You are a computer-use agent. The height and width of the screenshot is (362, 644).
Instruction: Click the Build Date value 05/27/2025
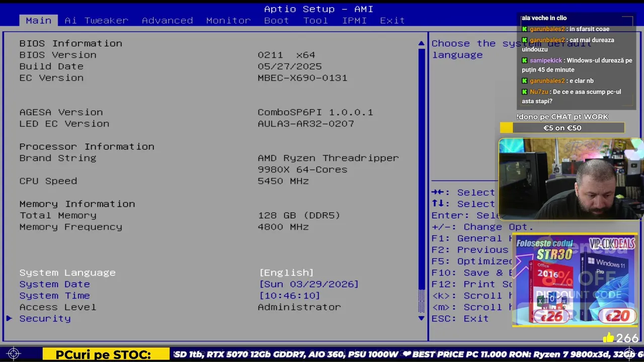289,66
